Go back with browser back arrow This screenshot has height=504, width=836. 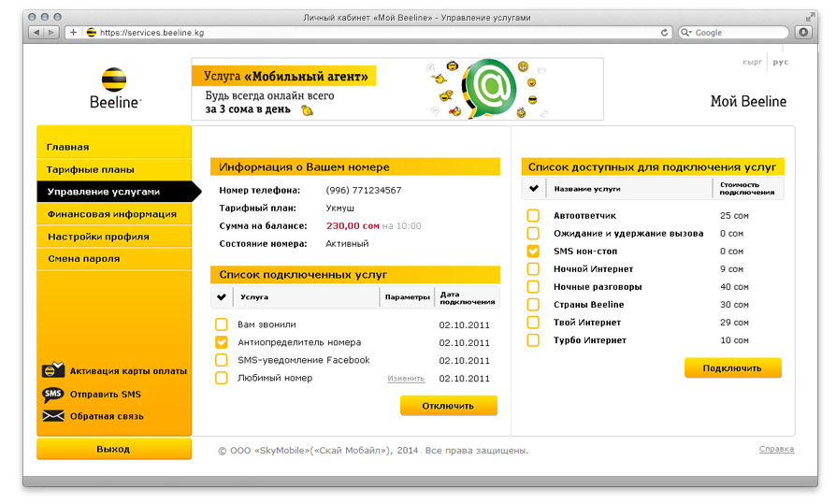coord(36,33)
